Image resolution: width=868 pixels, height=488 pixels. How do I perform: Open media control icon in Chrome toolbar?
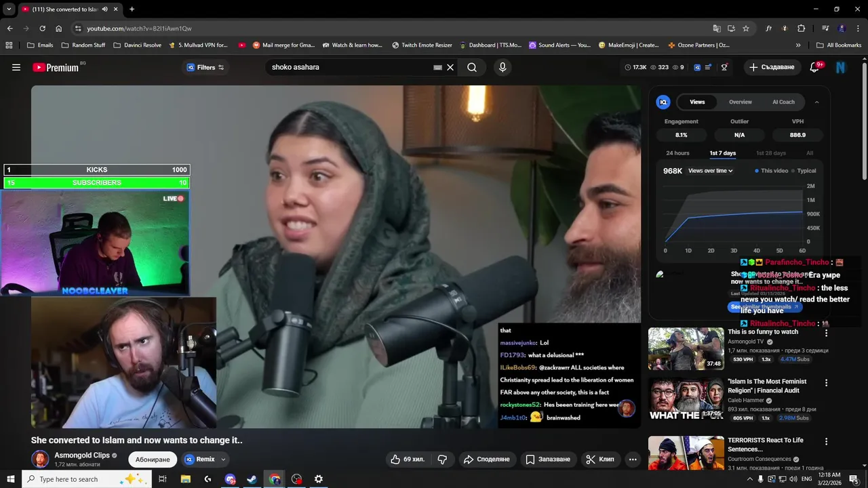click(825, 28)
